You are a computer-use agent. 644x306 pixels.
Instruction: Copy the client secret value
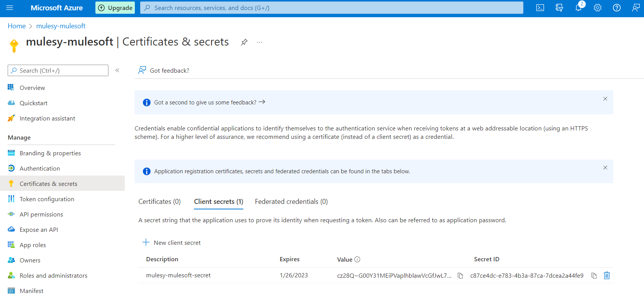click(460, 275)
